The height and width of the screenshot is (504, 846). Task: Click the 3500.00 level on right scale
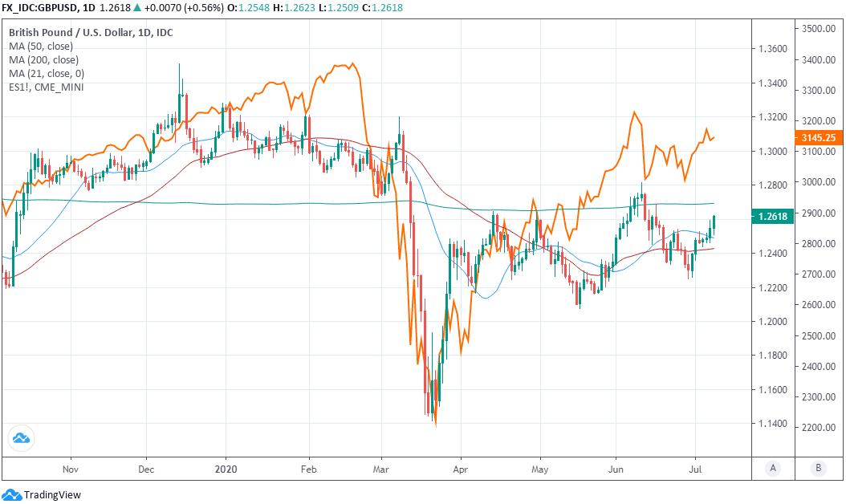(818, 29)
